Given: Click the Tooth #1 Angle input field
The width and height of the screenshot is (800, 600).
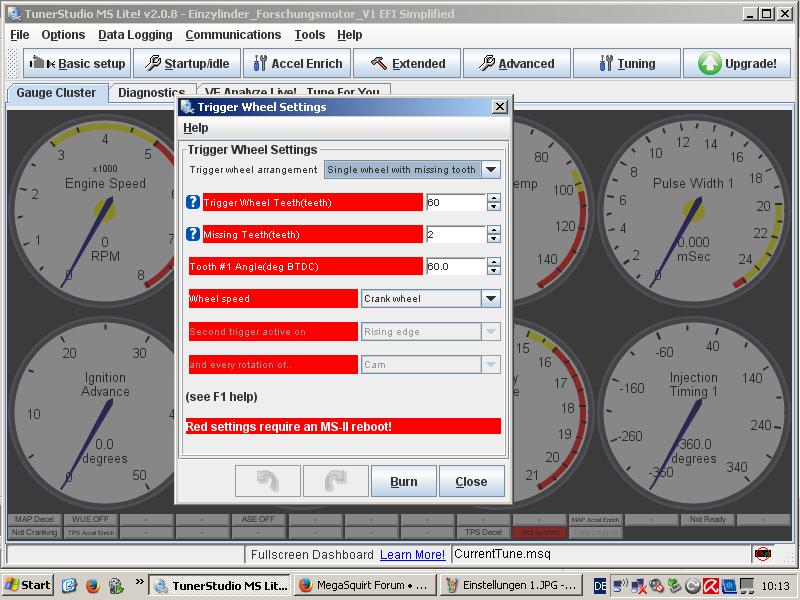Looking at the screenshot, I should point(455,267).
